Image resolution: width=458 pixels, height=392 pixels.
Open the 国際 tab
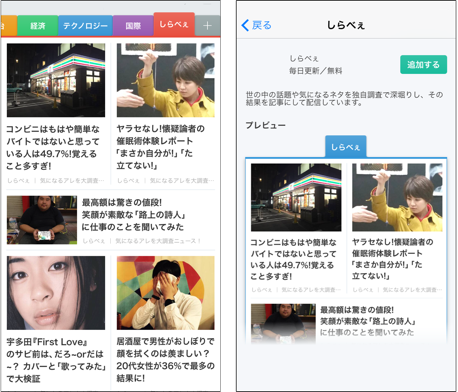pos(133,26)
